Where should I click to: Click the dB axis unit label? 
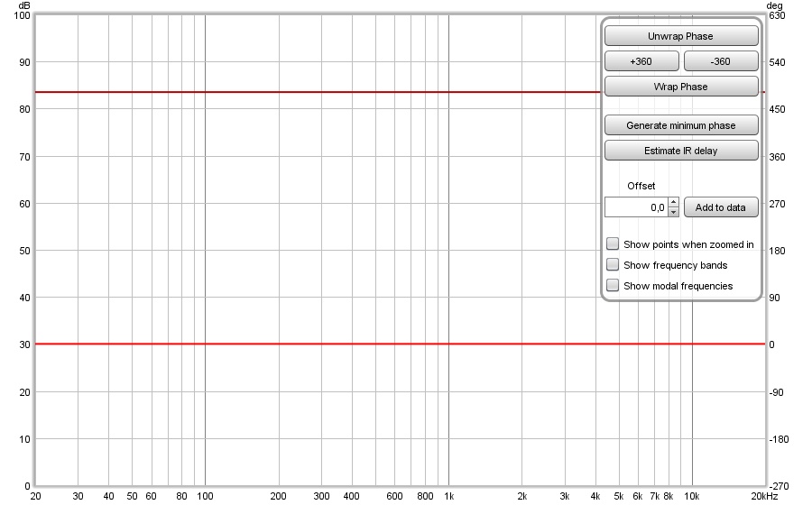coord(23,5)
